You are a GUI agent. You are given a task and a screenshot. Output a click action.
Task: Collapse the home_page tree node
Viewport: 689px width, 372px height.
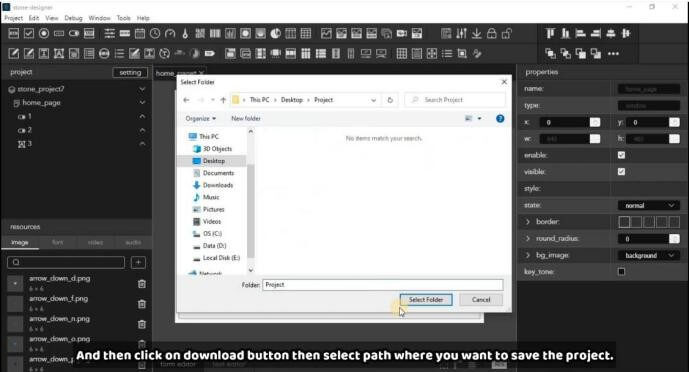pyautogui.click(x=142, y=103)
